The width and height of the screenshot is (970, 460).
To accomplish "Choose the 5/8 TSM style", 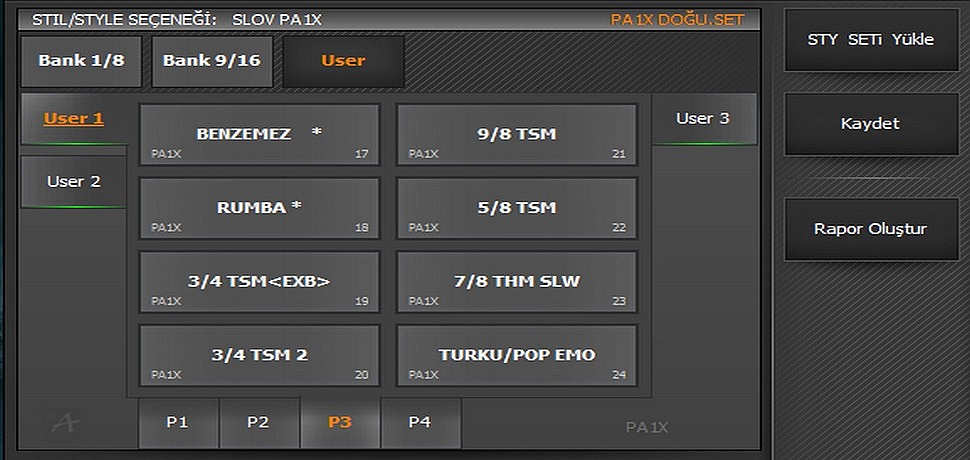I will click(517, 208).
